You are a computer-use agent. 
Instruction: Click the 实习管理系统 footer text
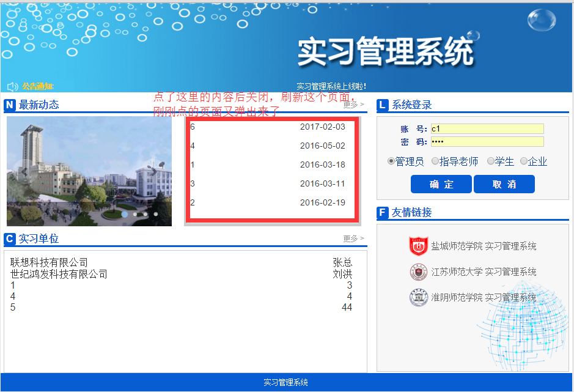click(286, 382)
